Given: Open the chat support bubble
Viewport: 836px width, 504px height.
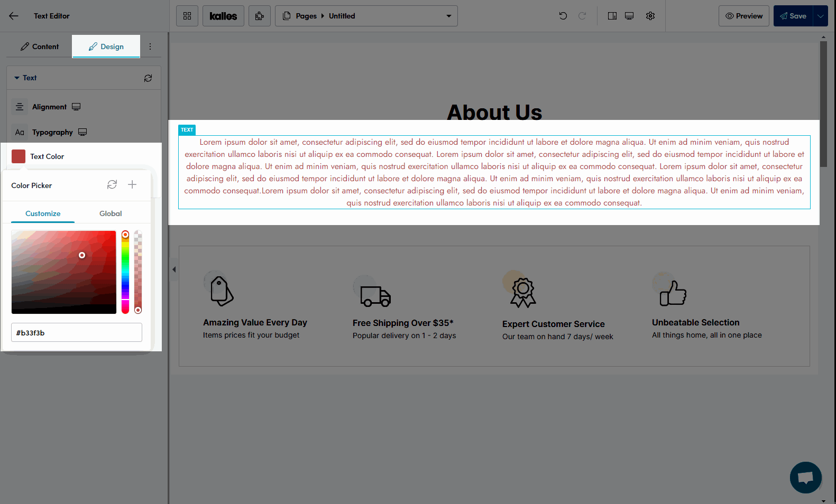Looking at the screenshot, I should (x=806, y=478).
